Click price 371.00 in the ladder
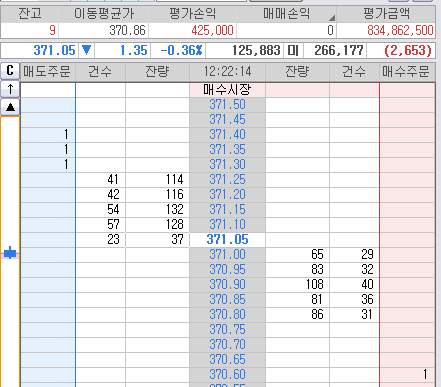This screenshot has height=387, width=441. (227, 255)
